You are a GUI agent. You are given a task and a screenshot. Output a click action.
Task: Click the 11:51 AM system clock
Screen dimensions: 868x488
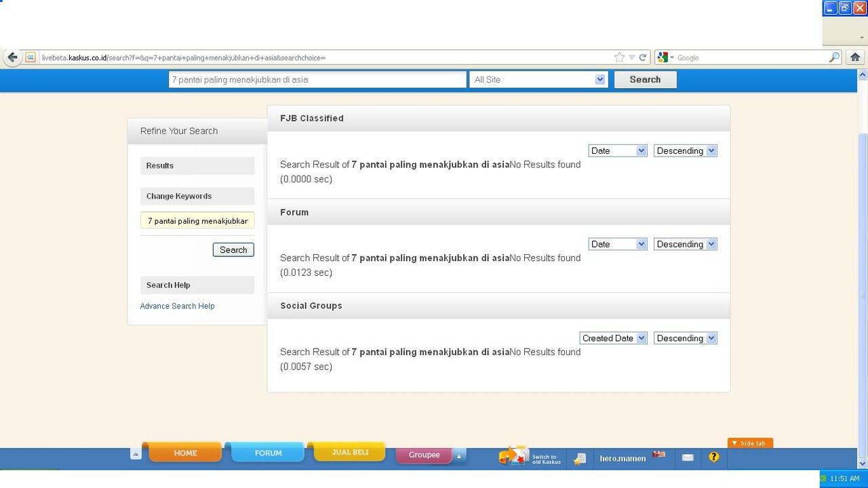point(844,479)
